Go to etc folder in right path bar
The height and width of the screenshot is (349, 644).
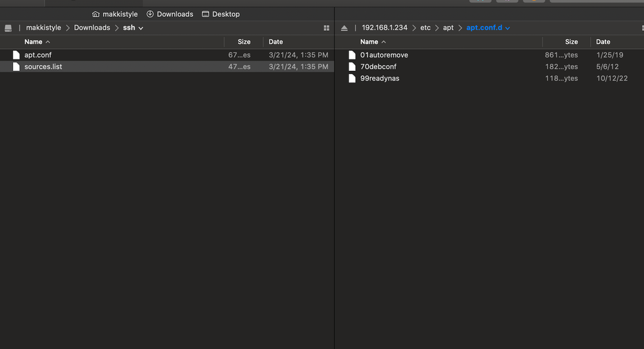point(425,28)
